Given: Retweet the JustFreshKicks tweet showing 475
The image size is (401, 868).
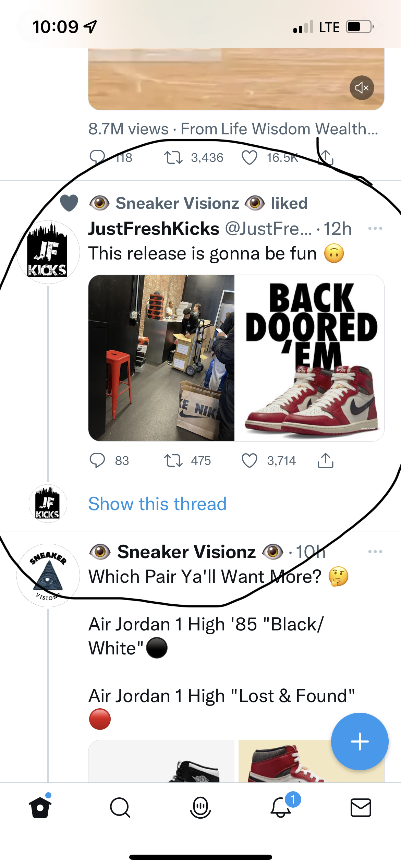Looking at the screenshot, I should [x=173, y=460].
